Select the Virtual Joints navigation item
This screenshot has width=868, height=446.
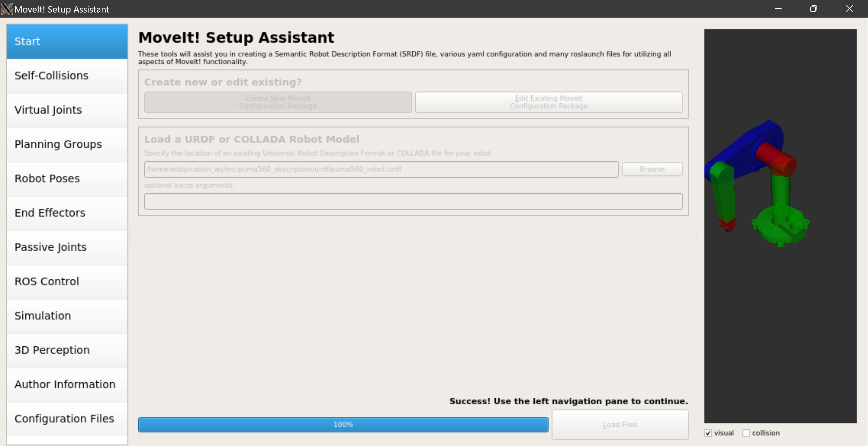pyautogui.click(x=67, y=110)
